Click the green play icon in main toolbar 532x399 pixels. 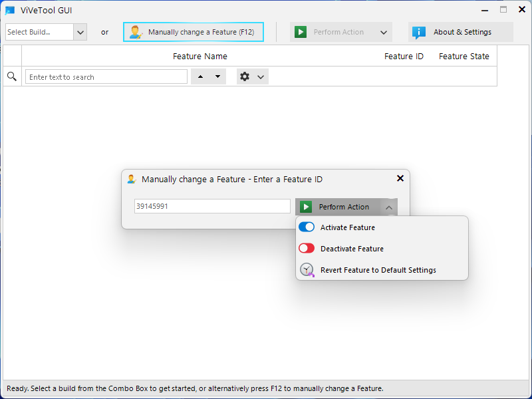tap(301, 32)
